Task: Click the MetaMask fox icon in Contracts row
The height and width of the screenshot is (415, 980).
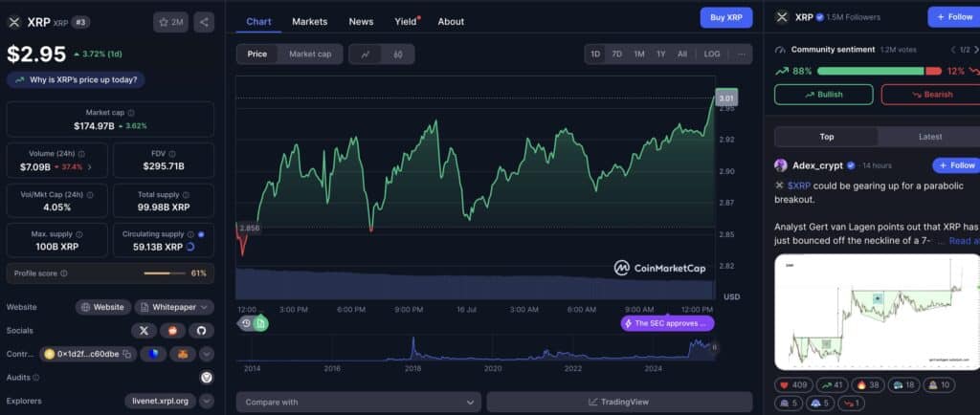Action: [x=183, y=355]
